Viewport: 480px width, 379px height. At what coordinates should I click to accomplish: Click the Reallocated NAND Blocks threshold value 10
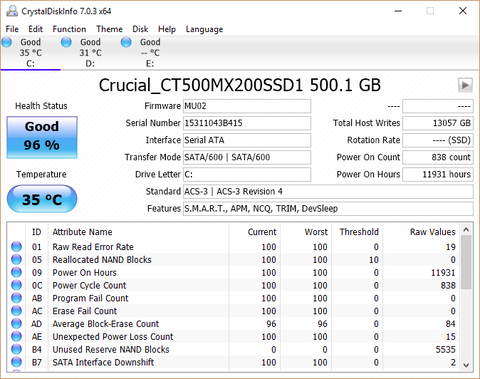point(374,260)
